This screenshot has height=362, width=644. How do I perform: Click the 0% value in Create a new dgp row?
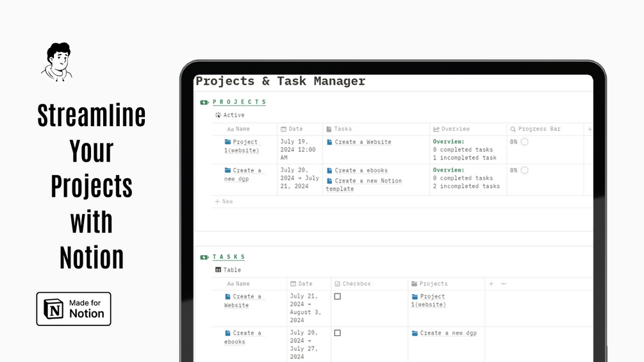click(x=513, y=170)
